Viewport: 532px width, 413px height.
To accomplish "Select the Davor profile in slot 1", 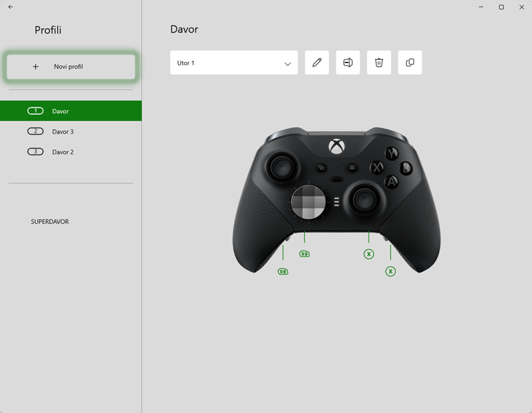I will [71, 111].
